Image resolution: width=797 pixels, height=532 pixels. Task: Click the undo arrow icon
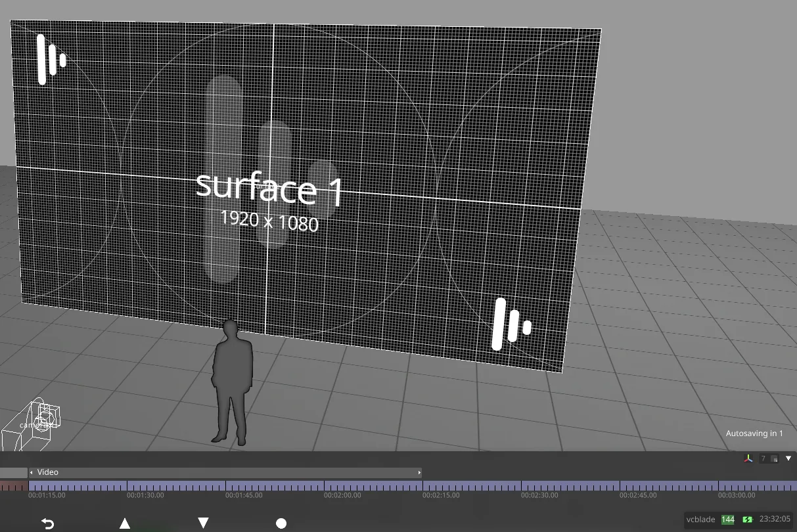tap(47, 523)
